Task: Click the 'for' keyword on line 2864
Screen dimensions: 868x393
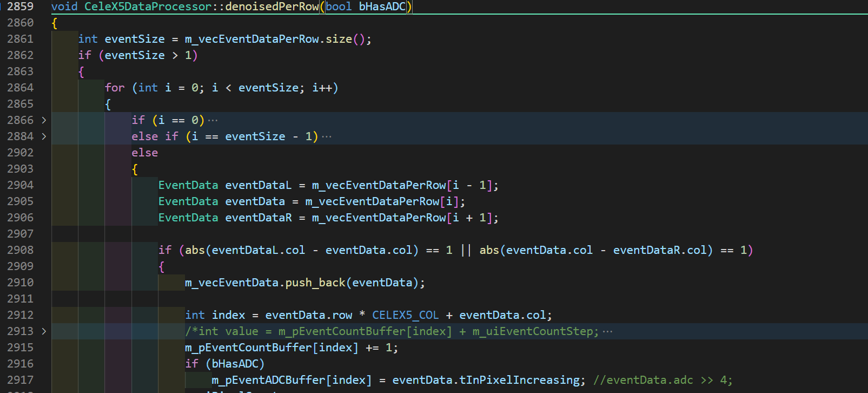Action: pyautogui.click(x=115, y=88)
